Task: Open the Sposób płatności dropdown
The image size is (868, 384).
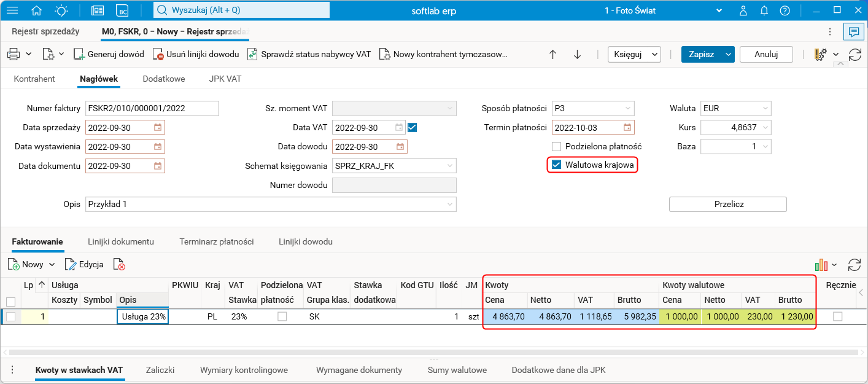Action: pyautogui.click(x=628, y=109)
